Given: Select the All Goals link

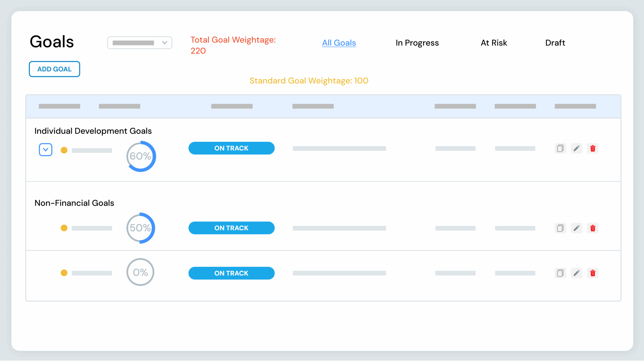Looking at the screenshot, I should (x=339, y=43).
